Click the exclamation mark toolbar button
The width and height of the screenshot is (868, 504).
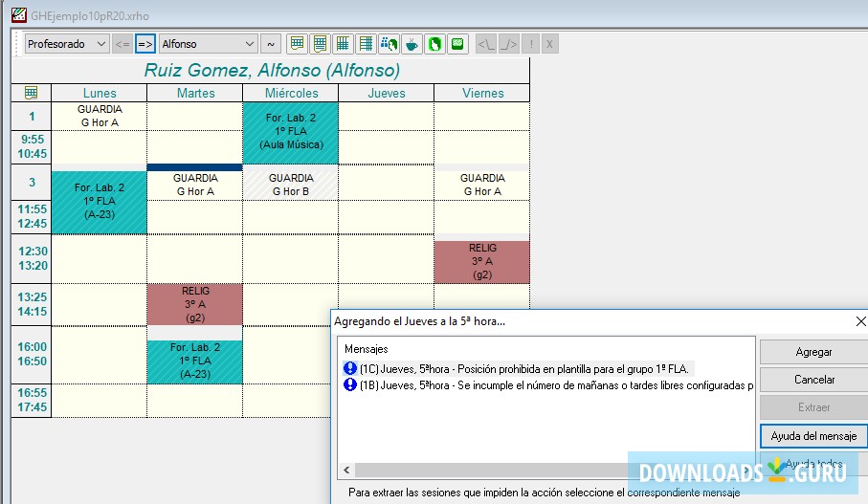(531, 44)
